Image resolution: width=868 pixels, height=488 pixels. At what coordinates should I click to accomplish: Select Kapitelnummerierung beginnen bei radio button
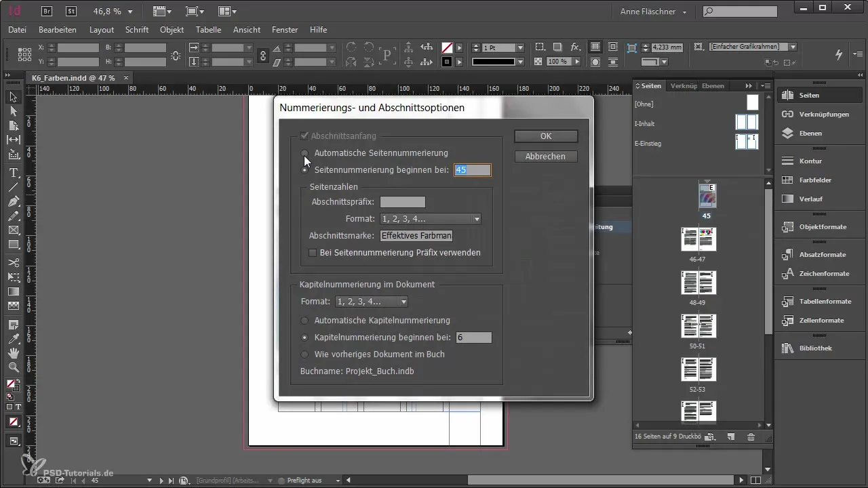pyautogui.click(x=305, y=338)
